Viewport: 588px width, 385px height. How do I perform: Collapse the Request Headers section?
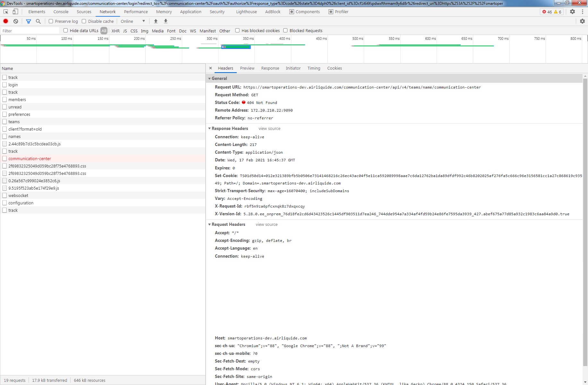click(x=210, y=224)
